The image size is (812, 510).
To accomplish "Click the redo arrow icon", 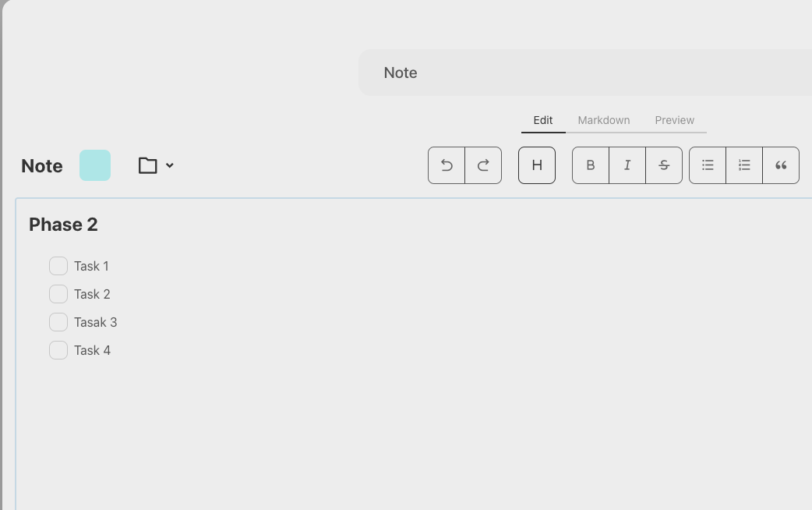I will [x=483, y=165].
